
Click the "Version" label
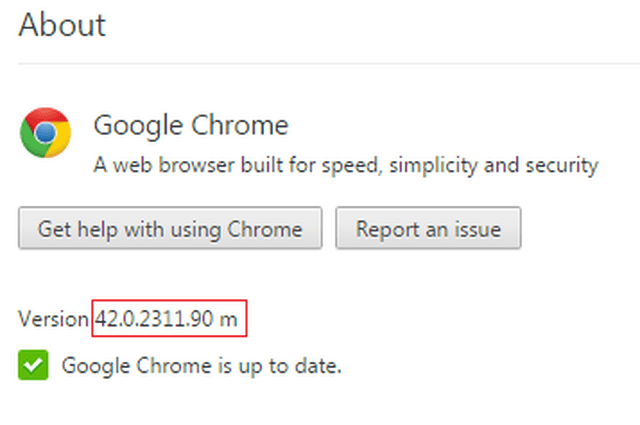pos(53,320)
